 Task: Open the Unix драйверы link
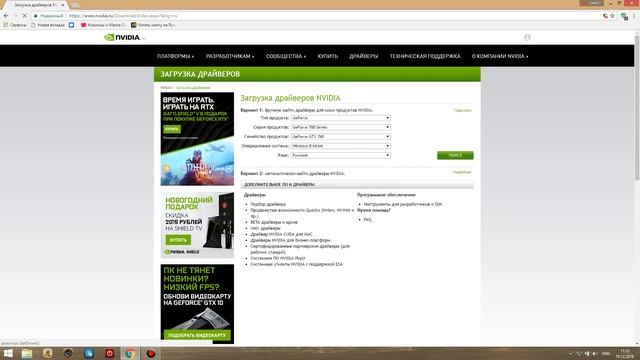(x=265, y=228)
